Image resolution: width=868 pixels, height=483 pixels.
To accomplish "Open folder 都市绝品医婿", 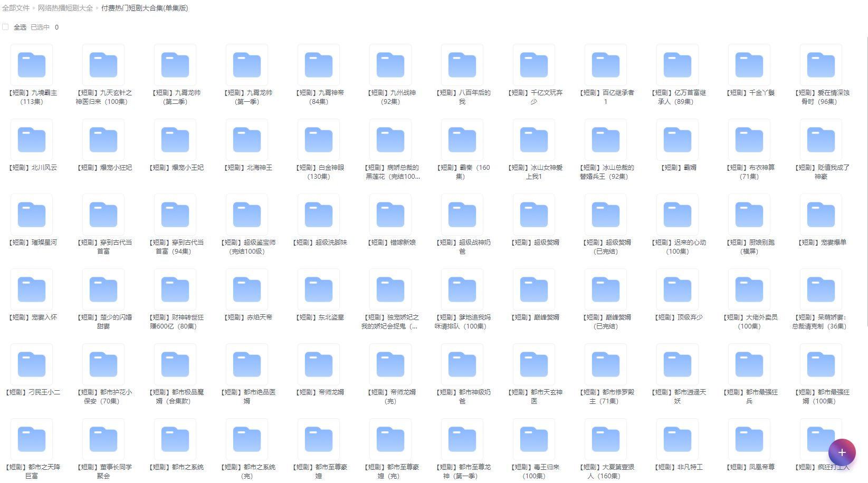I will coord(247,364).
